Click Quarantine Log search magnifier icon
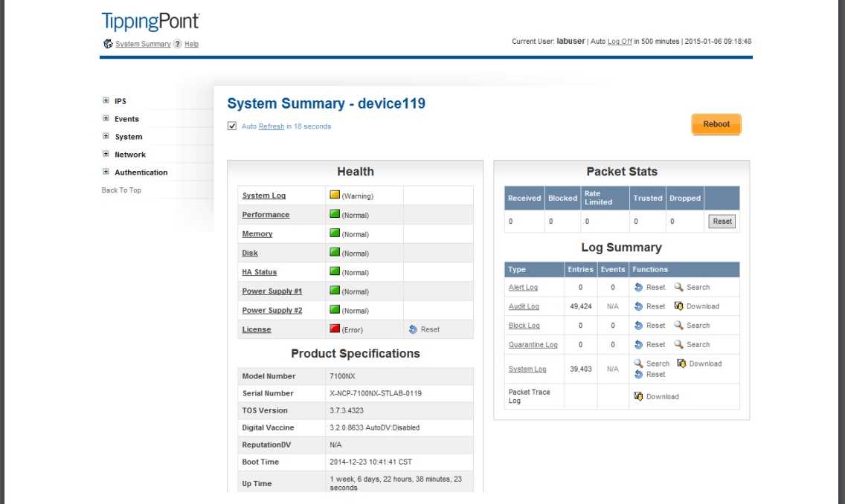The width and height of the screenshot is (845, 504). click(678, 344)
